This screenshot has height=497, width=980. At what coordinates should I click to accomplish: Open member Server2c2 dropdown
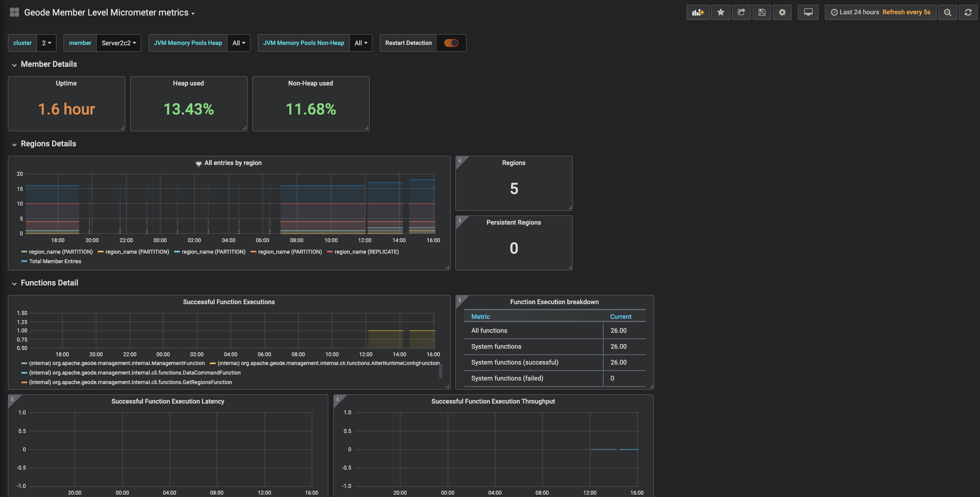coord(118,43)
